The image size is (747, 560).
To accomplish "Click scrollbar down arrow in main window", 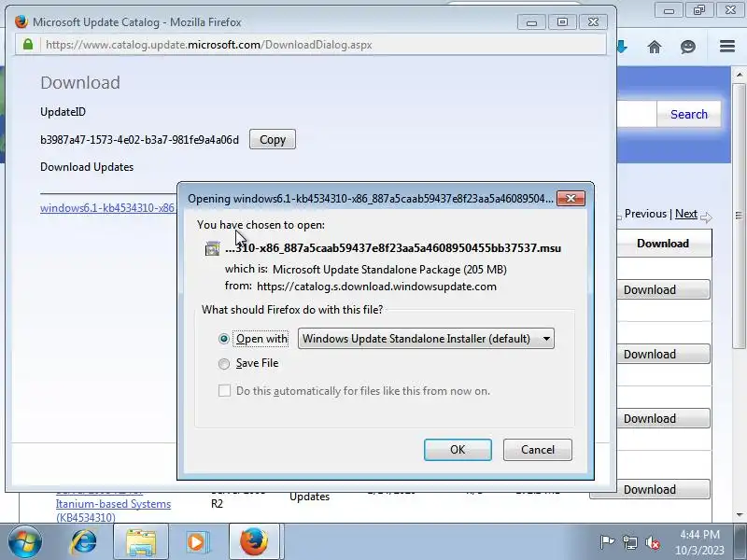I will [x=739, y=515].
